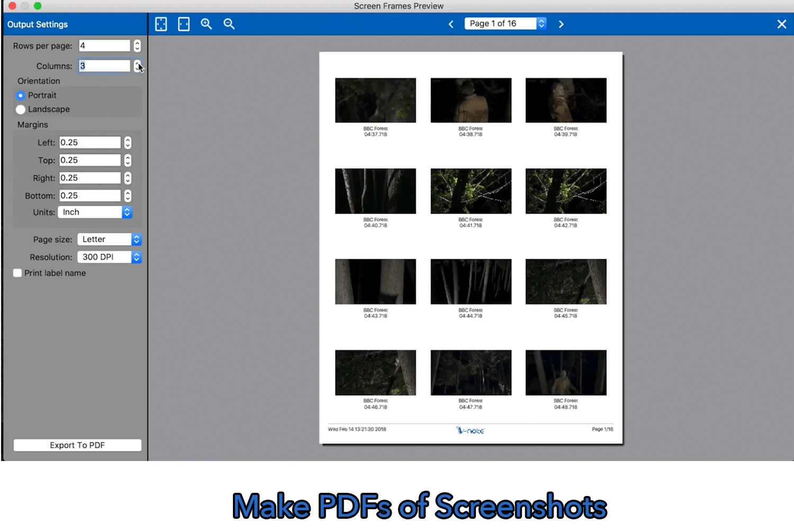Enable Print label name checkbox
Image resolution: width=794 pixels, height=532 pixels.
17,273
